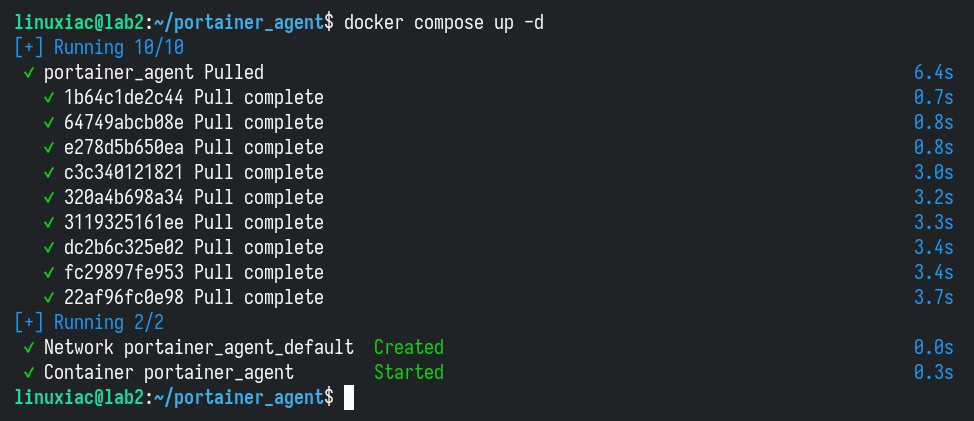This screenshot has width=974, height=421.
Task: Click the green Created status text
Action: click(409, 347)
